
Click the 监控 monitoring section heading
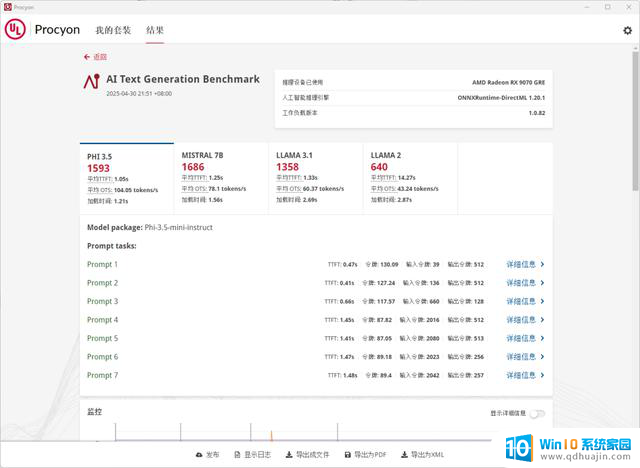tap(95, 412)
